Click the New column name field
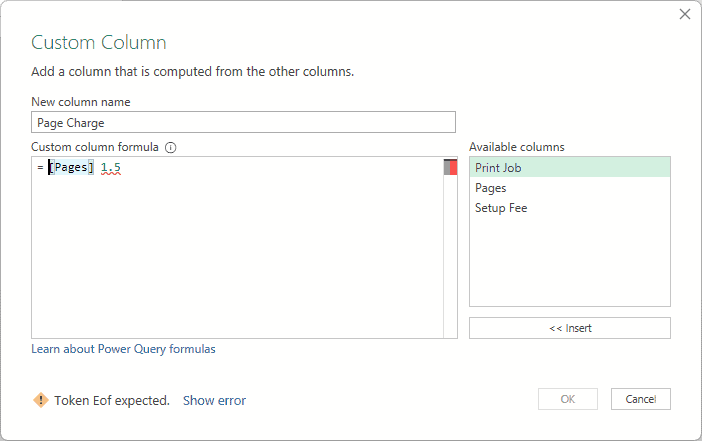702x441 pixels. click(243, 122)
